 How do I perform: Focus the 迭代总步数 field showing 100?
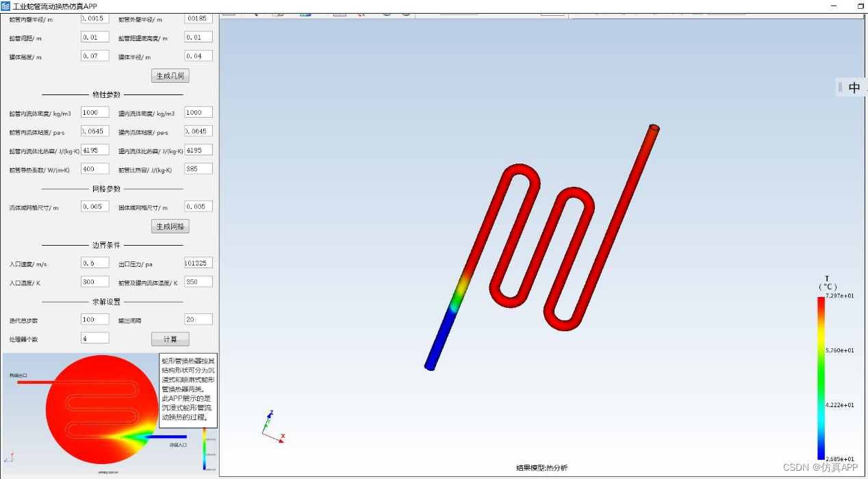click(95, 319)
